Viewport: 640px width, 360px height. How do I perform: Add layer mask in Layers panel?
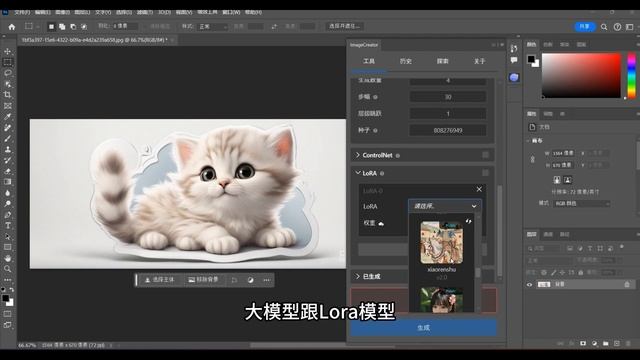coord(583,344)
